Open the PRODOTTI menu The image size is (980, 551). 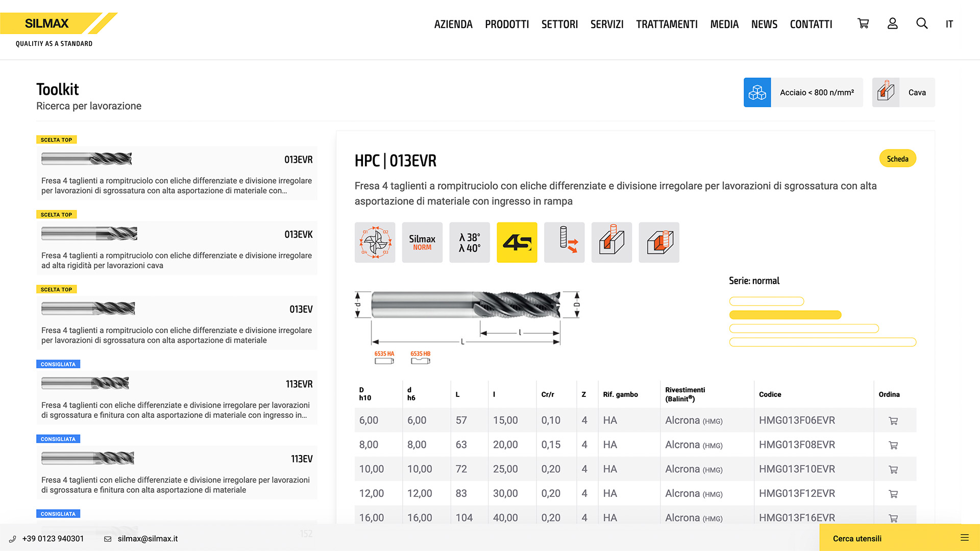(507, 24)
